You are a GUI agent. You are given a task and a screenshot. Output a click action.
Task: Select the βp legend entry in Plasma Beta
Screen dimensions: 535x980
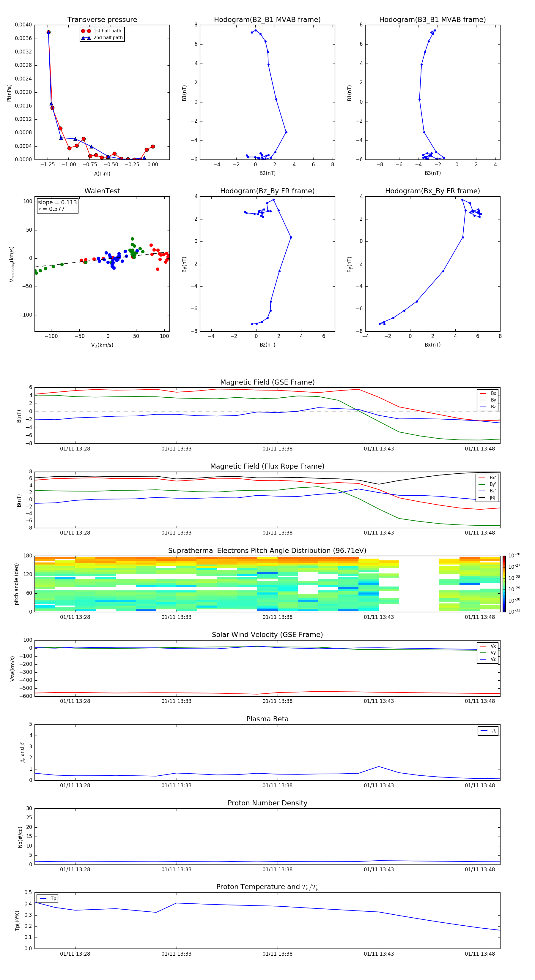click(x=488, y=731)
